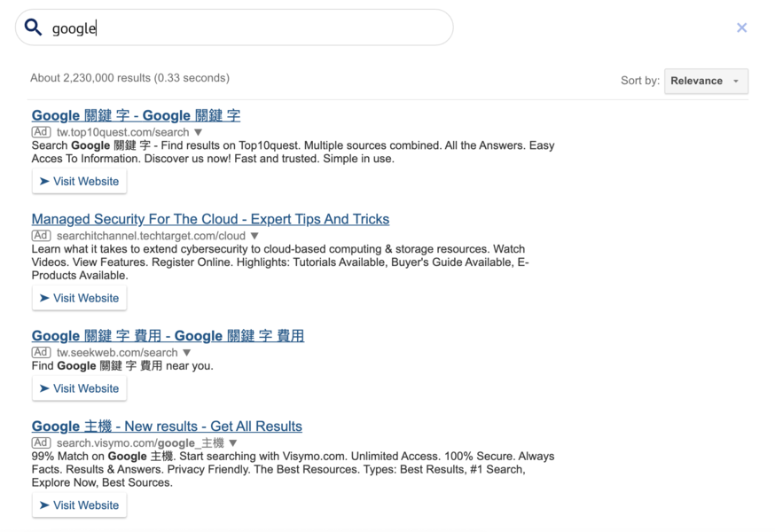Open the Sort by Relevance dropdown
Screen dimensions: 775x532
pyautogui.click(x=706, y=81)
